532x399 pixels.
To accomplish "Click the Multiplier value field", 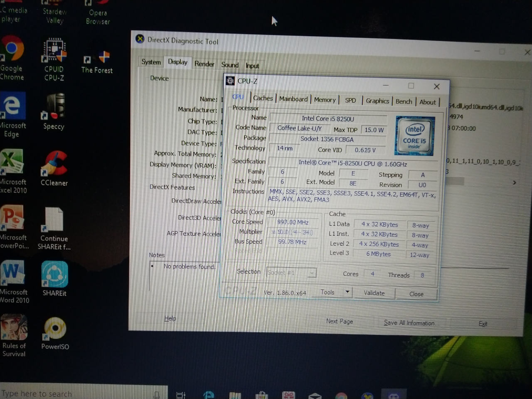I will click(x=293, y=232).
